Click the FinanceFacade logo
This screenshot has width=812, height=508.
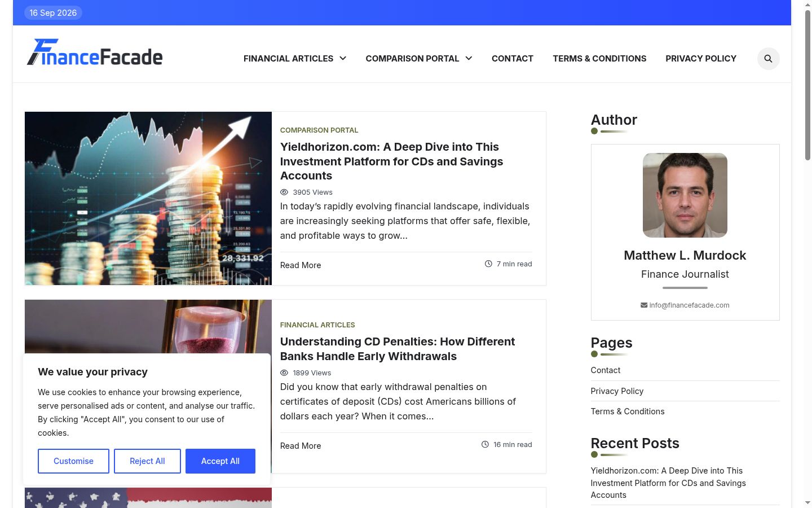click(x=95, y=52)
